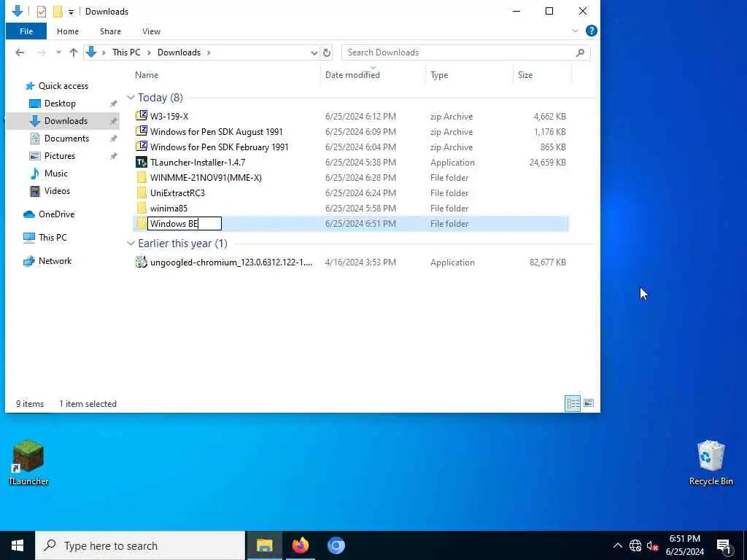Show hidden system tray icons
Image resolution: width=747 pixels, height=560 pixels.
[617, 545]
